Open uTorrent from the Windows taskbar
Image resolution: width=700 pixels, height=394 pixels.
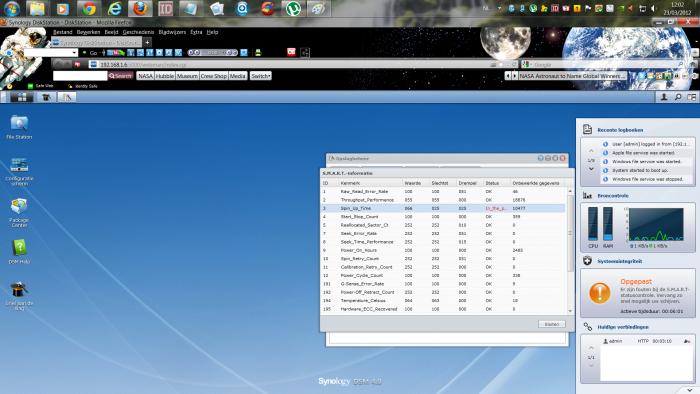pyautogui.click(x=293, y=8)
